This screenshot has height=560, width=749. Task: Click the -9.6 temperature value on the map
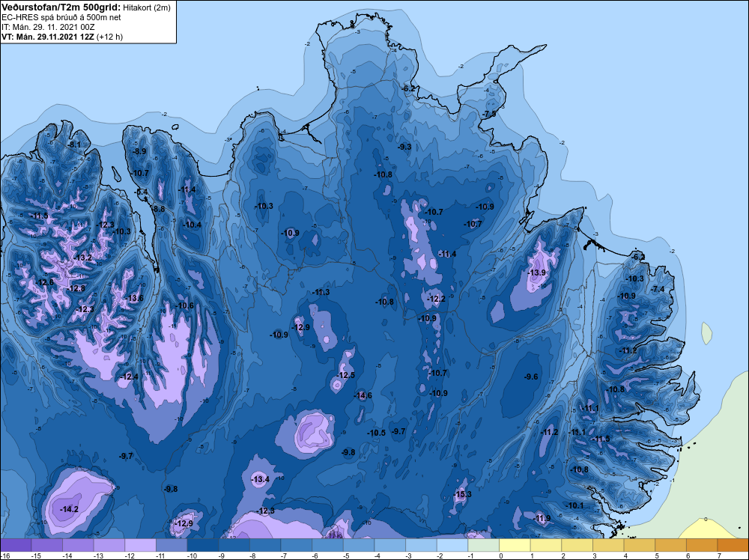point(531,377)
